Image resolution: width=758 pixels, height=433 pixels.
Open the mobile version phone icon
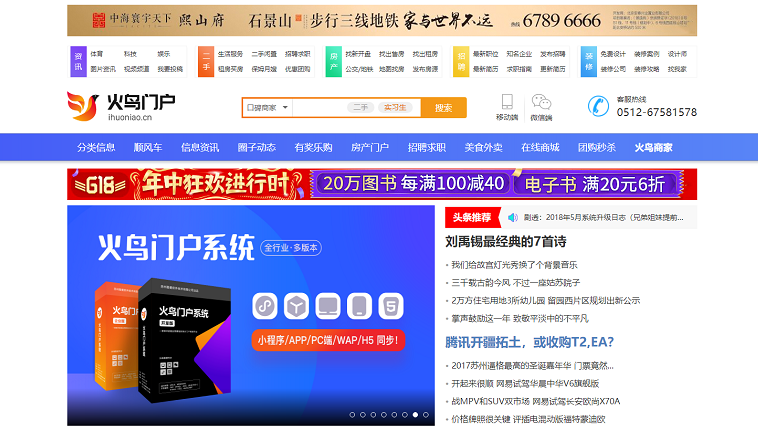(x=507, y=101)
